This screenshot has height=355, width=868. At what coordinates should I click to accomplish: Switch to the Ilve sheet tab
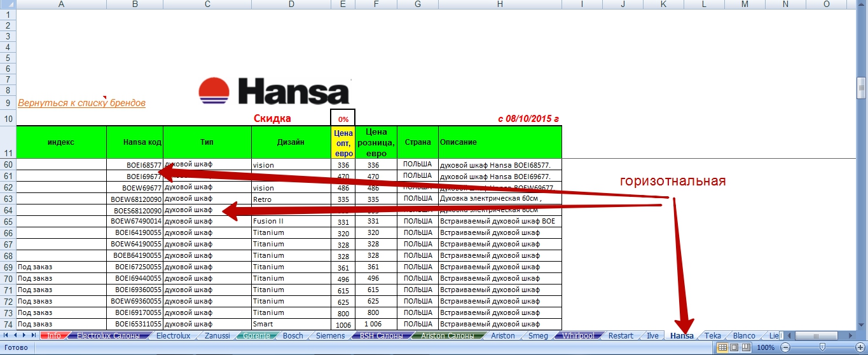(652, 335)
